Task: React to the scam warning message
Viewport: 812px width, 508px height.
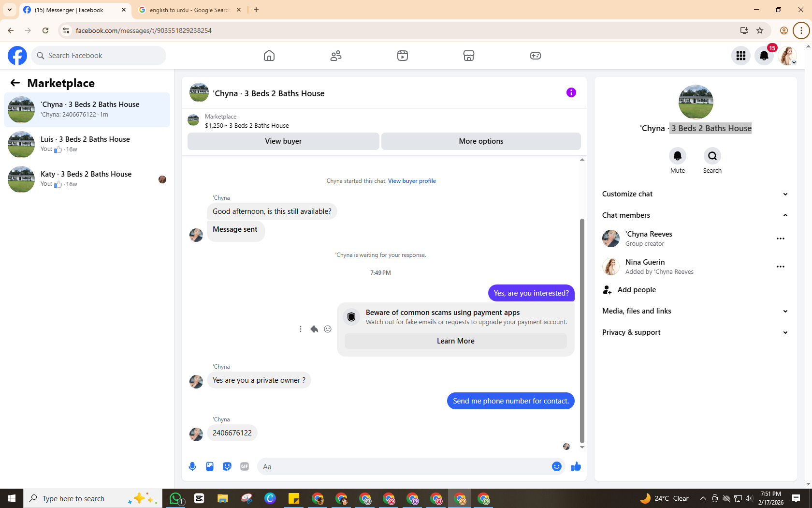Action: point(328,329)
